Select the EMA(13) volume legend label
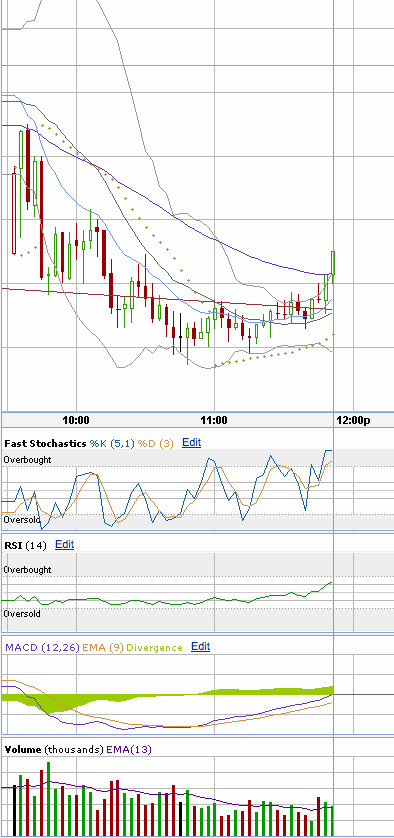Screen dimensions: 394x838 tap(129, 750)
